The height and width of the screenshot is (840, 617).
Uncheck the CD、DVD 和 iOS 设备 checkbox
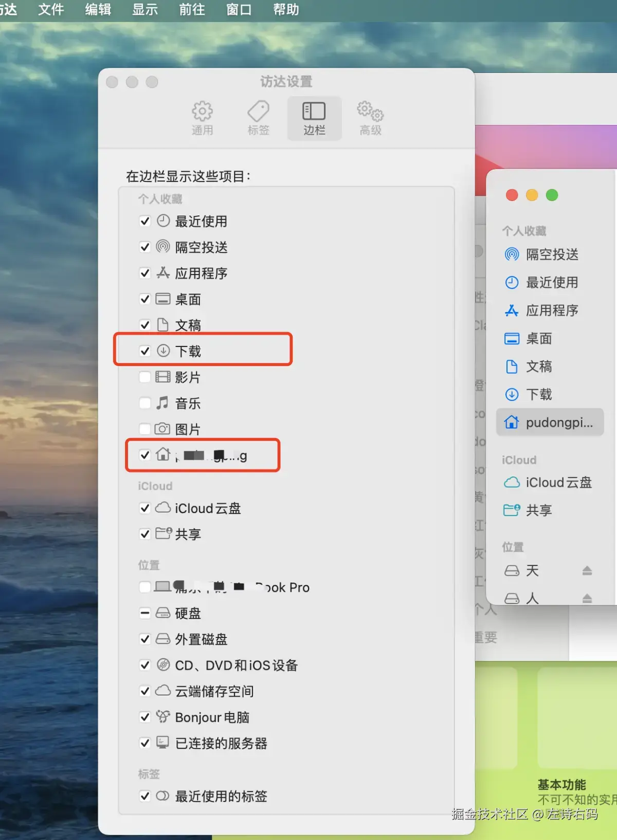(145, 665)
